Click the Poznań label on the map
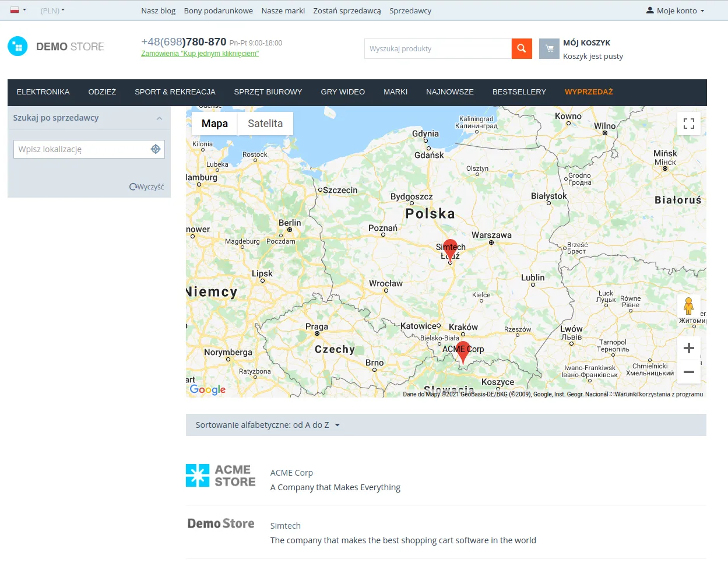 383,228
